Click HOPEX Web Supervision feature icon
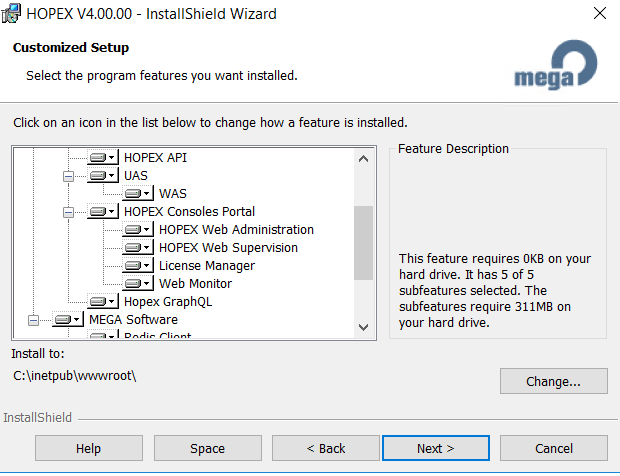The width and height of the screenshot is (620, 476). 137,248
